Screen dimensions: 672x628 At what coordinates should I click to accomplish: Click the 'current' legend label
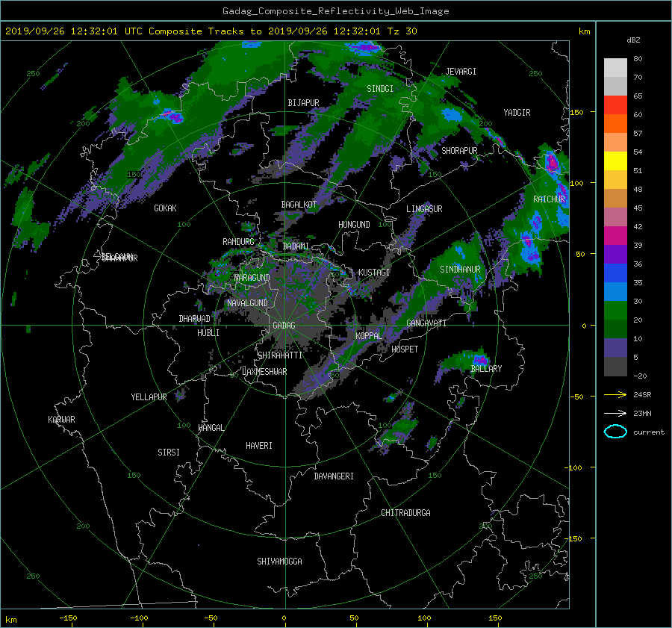coord(648,432)
